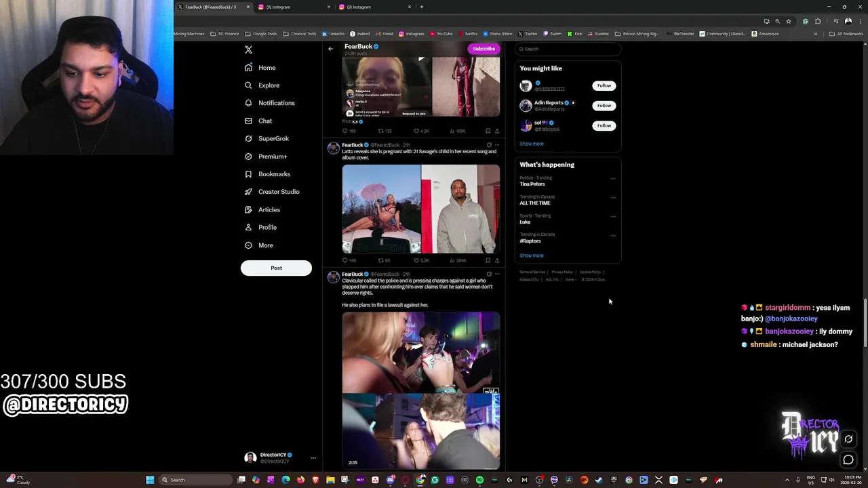Image resolution: width=868 pixels, height=488 pixels.
Task: Subscribe to FearBuck
Action: click(x=484, y=49)
